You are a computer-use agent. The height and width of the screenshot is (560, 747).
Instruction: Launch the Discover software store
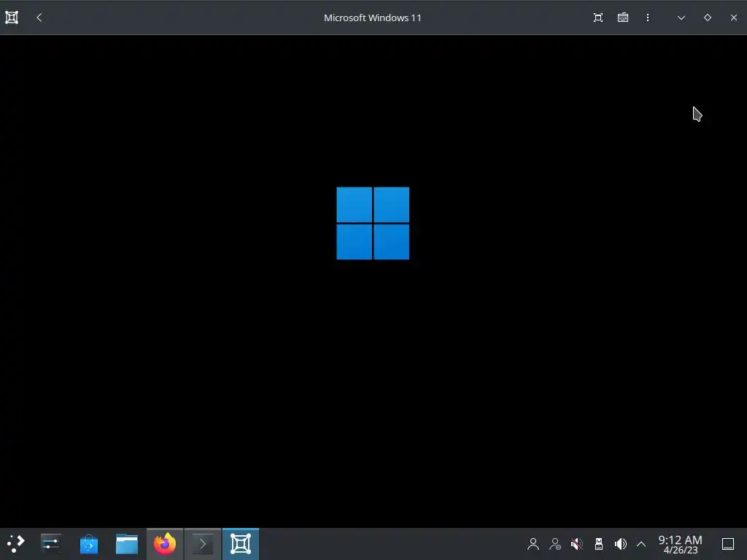pos(88,544)
